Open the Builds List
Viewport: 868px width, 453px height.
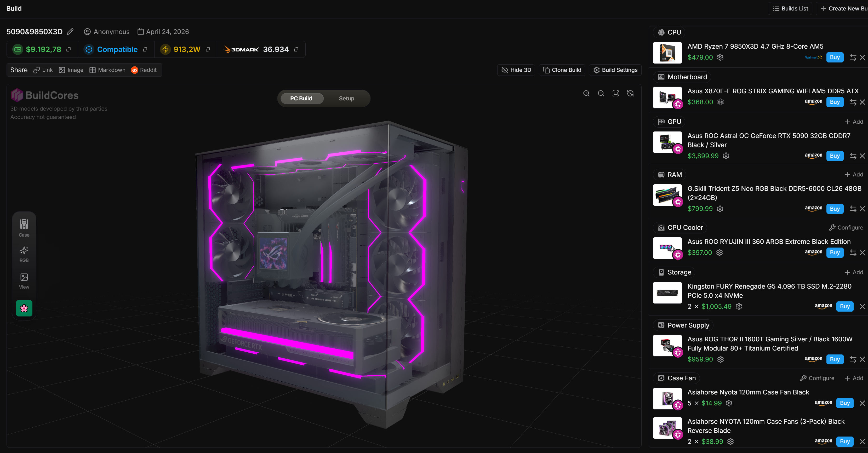point(790,8)
